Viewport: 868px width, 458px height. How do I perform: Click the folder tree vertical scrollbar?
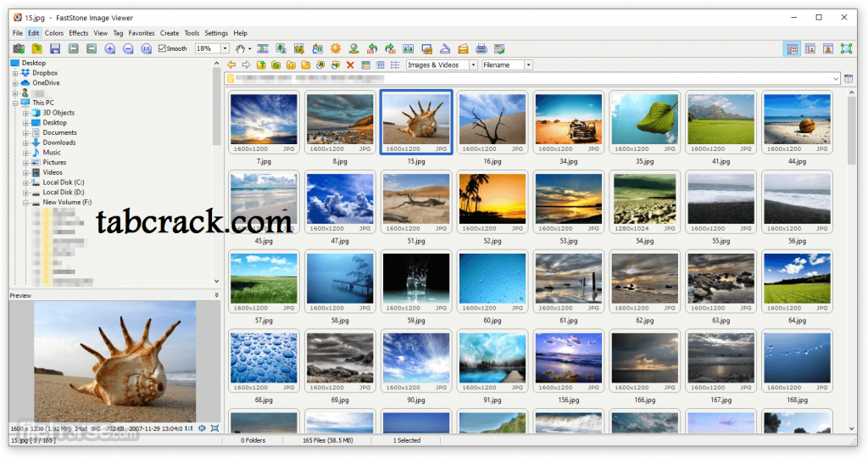click(216, 108)
